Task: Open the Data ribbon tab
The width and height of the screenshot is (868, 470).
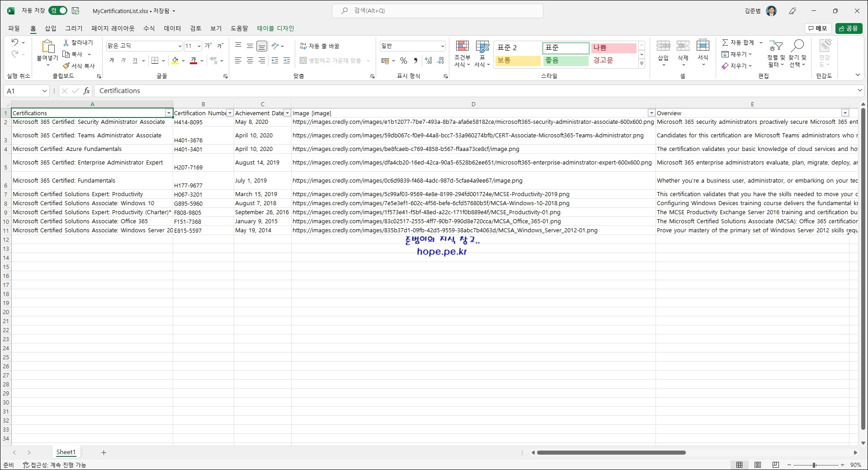Action: click(x=172, y=28)
